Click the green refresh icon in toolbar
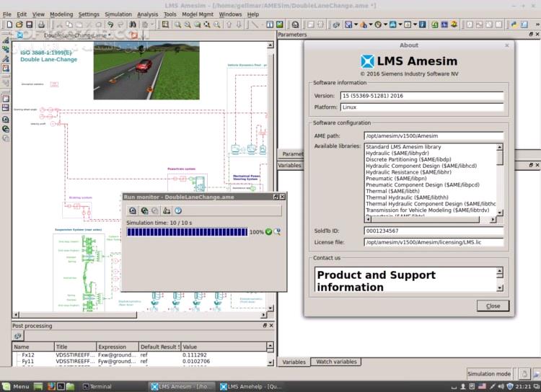Screen dimensions: 541x392 click(435, 24)
